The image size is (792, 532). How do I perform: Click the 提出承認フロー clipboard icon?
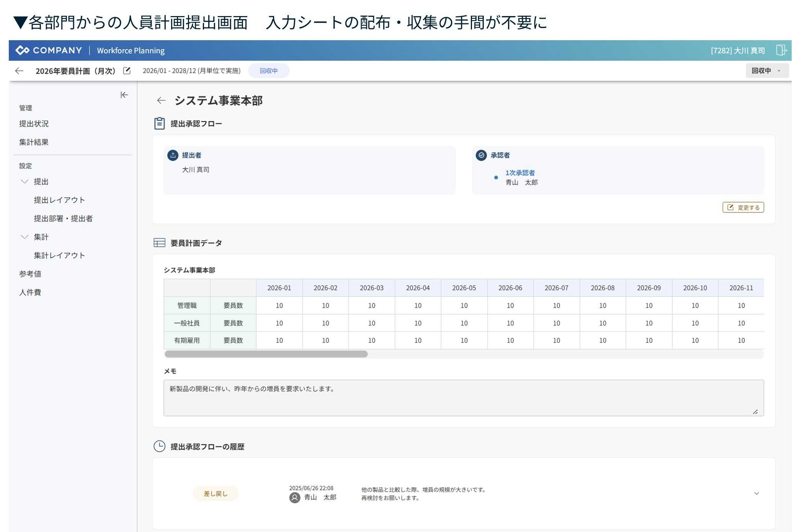(x=159, y=124)
